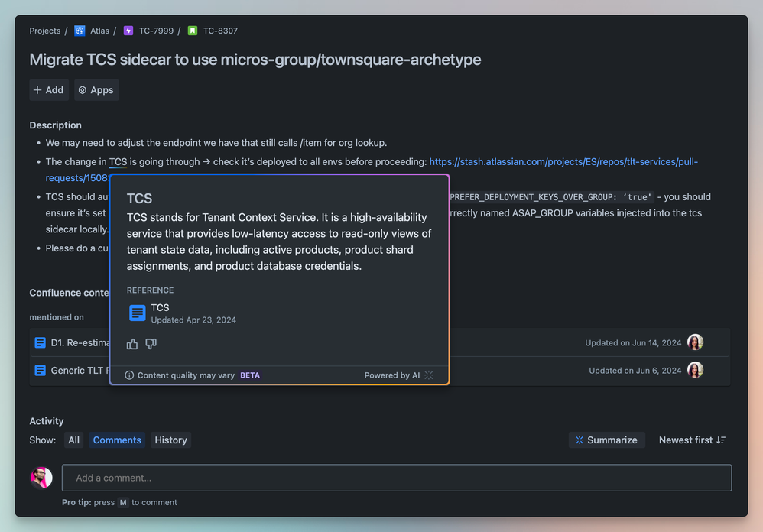Open issue TC-8307 breadcrumb
The height and width of the screenshot is (532, 763).
point(220,31)
